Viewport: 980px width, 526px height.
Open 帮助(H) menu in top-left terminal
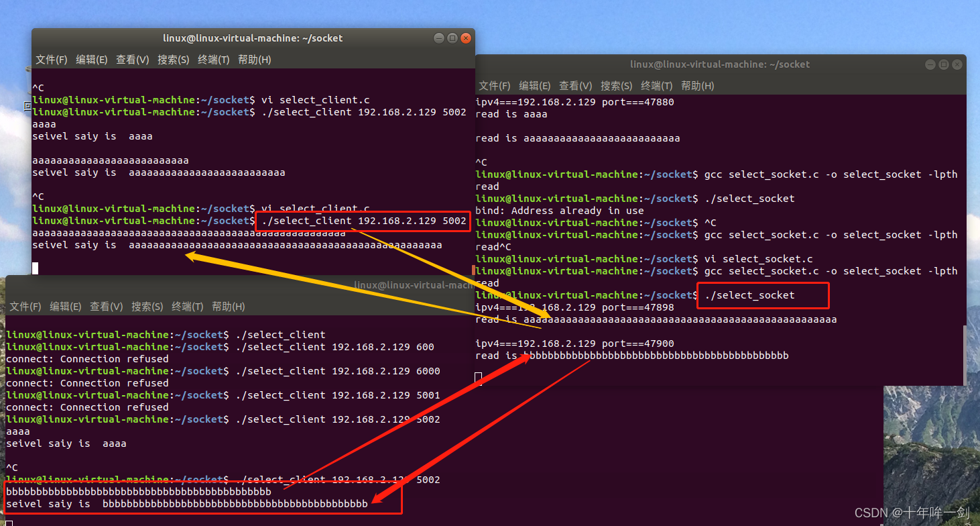pyautogui.click(x=255, y=60)
